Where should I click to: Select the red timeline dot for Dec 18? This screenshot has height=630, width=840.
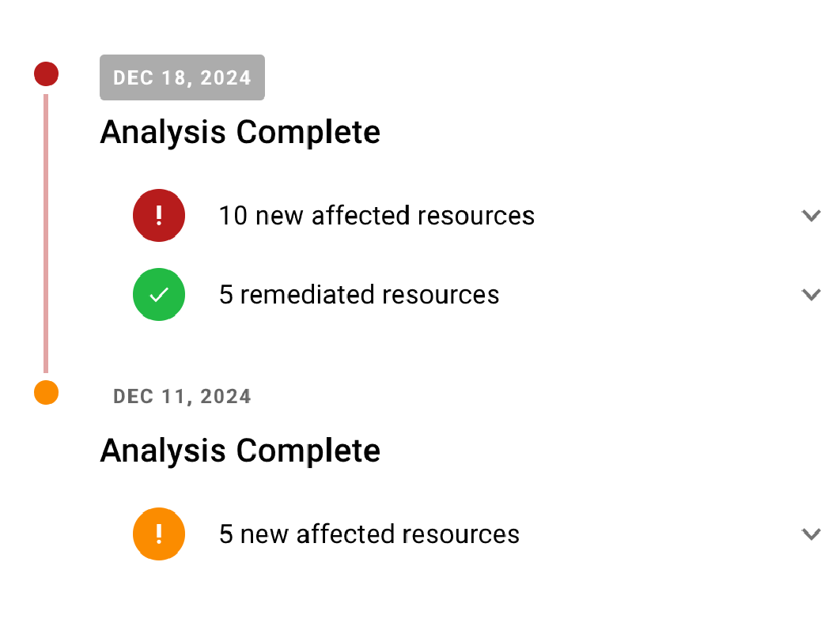pos(46,74)
